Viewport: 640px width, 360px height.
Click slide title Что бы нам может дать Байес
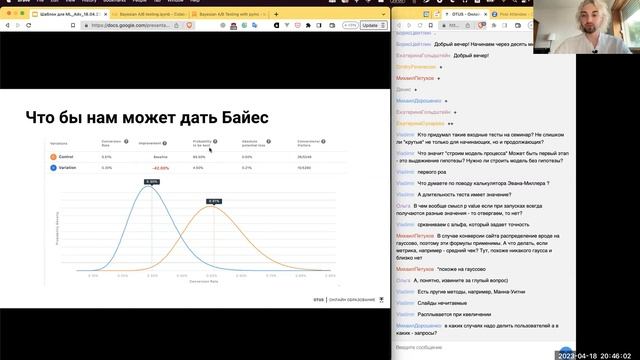tap(147, 118)
